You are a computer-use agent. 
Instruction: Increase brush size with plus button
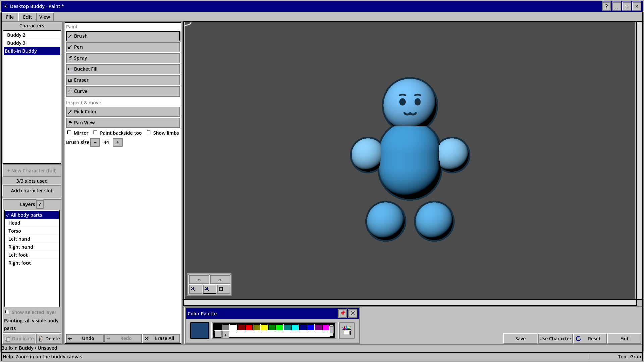118,142
